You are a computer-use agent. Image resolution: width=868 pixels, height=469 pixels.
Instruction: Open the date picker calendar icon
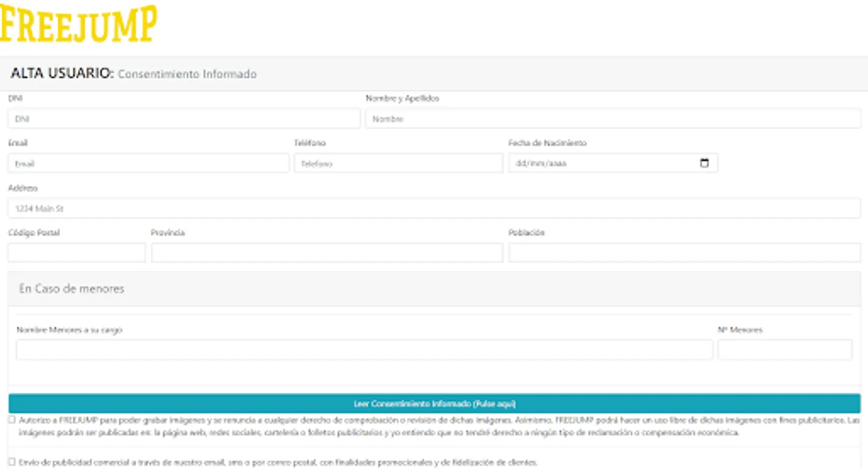click(704, 163)
